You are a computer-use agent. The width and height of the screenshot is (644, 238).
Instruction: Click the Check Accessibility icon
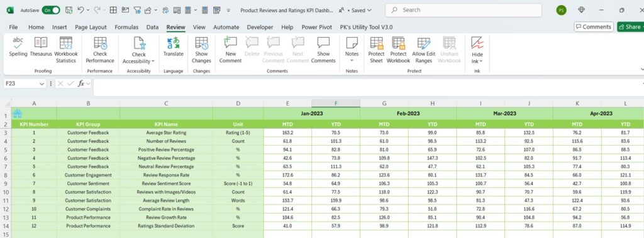(x=139, y=43)
